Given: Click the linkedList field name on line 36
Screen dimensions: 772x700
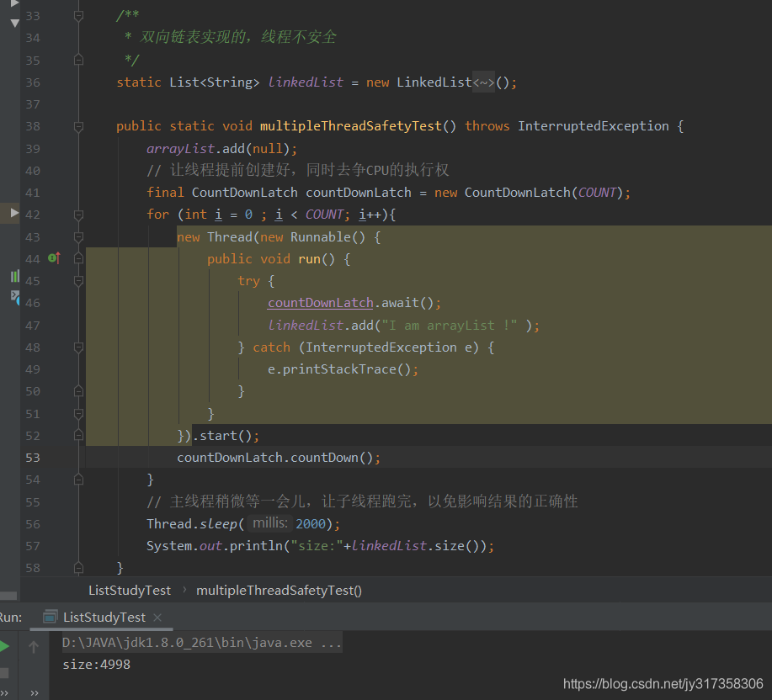Looking at the screenshot, I should tap(306, 82).
